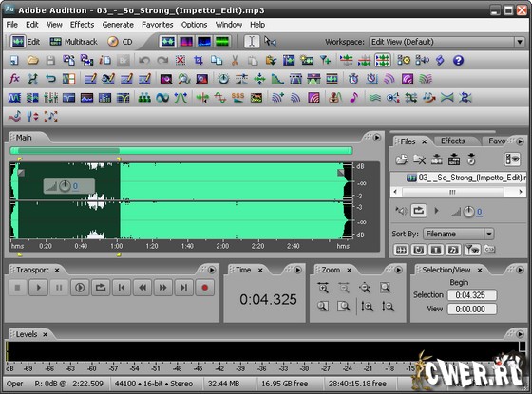Screen dimensions: 532x394
Task: Click Zoom Out Horizontally icon
Action: click(x=344, y=288)
